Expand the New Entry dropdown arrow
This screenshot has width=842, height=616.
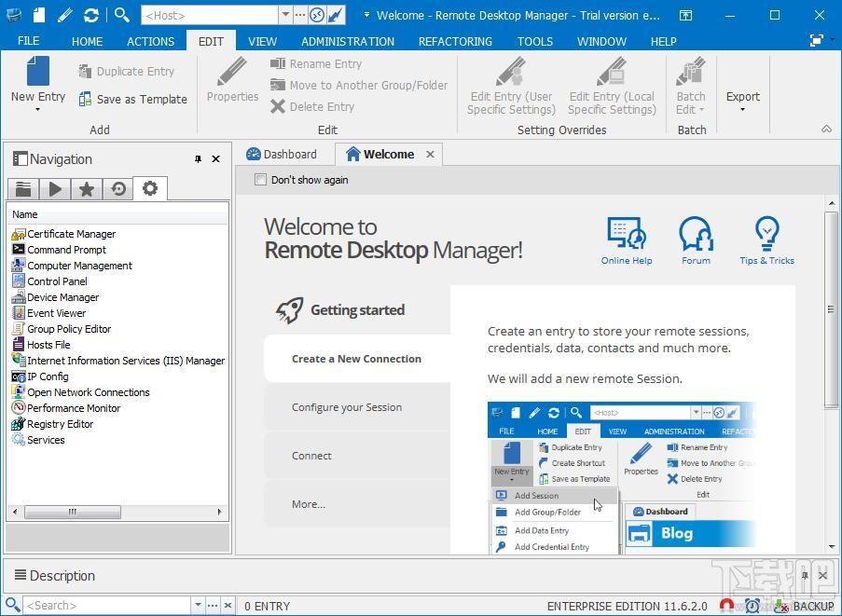pyautogui.click(x=37, y=109)
